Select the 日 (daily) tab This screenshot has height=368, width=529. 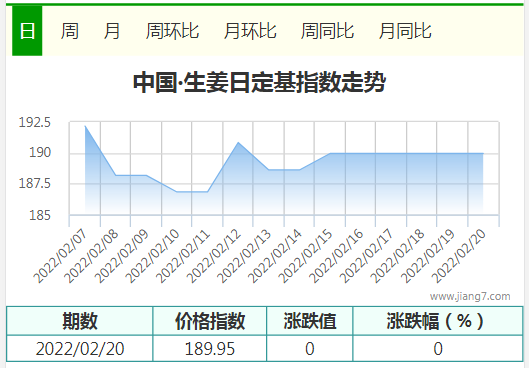[27, 31]
